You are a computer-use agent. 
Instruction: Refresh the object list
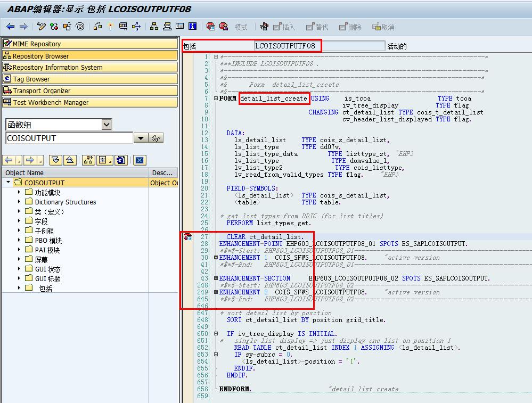click(x=121, y=160)
